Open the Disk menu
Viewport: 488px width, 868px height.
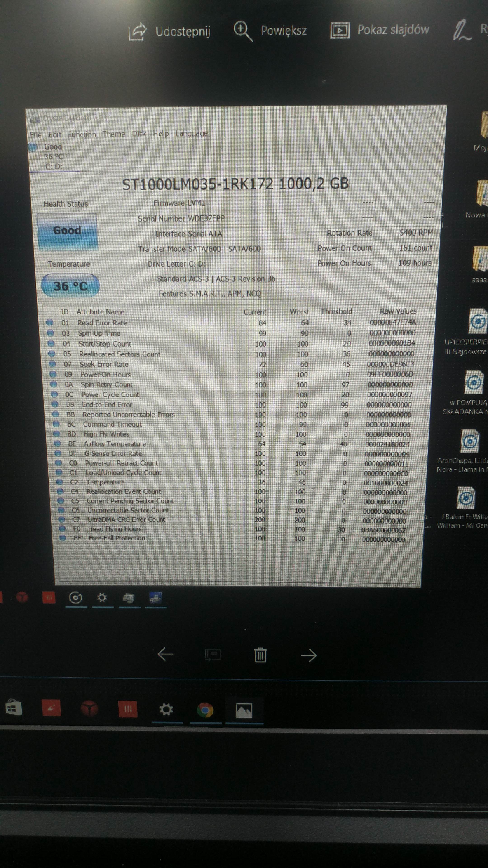point(139,134)
